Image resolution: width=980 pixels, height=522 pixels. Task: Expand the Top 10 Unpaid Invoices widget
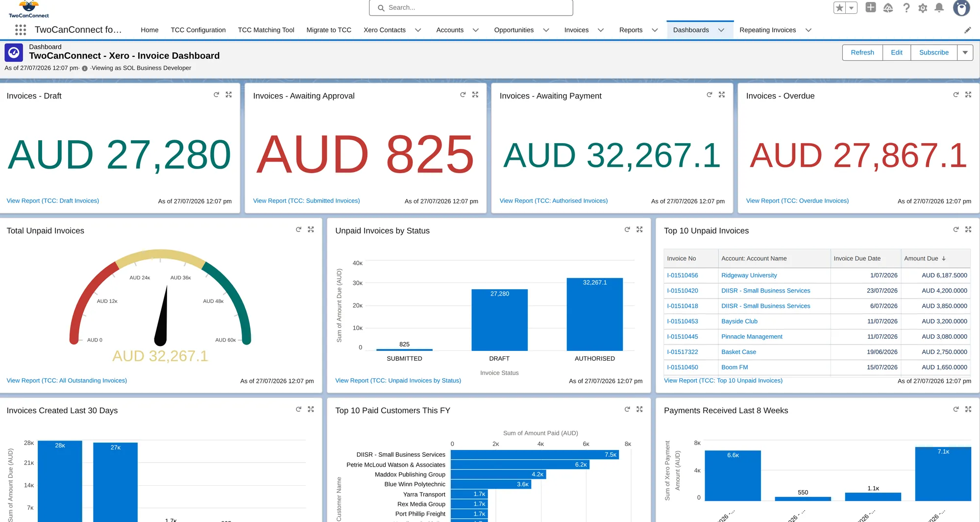[968, 229]
